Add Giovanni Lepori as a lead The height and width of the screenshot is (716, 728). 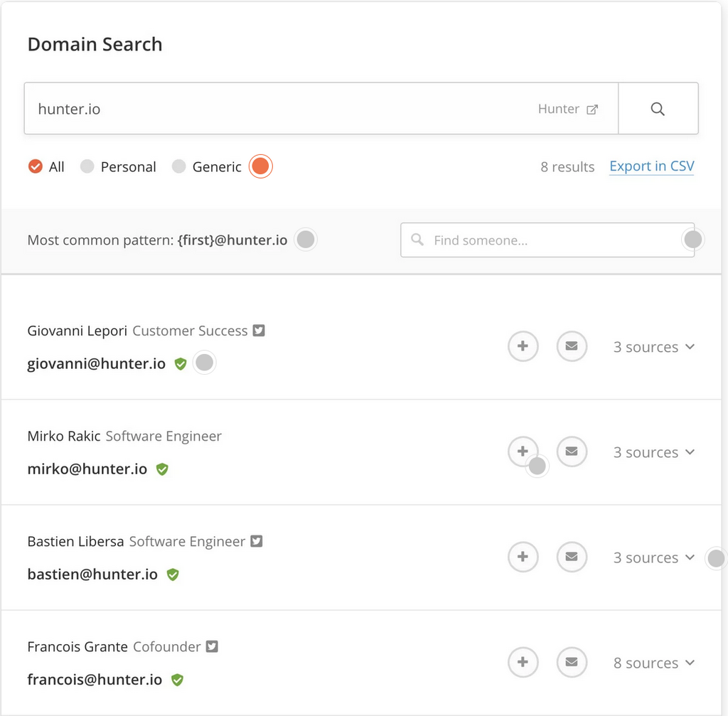coord(523,346)
